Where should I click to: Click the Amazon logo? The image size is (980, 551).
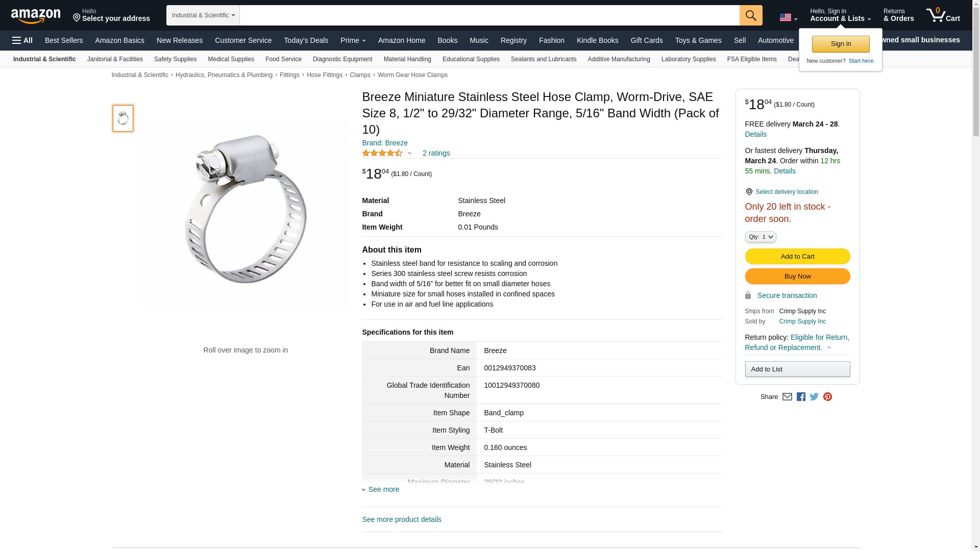(36, 16)
